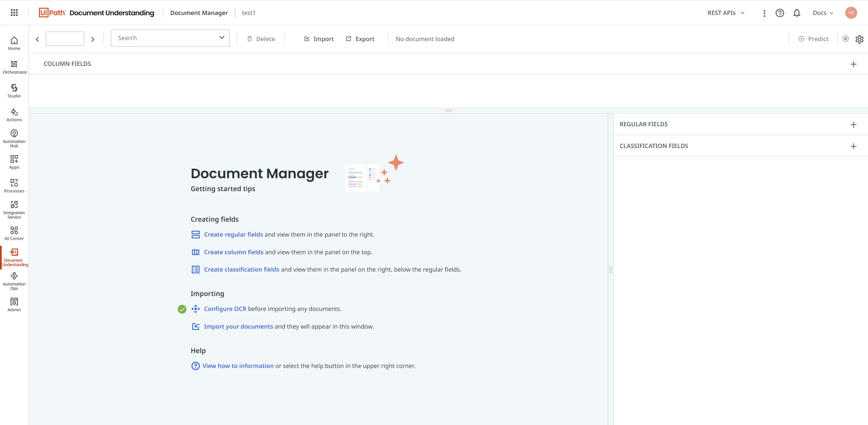868x425 pixels.
Task: Go to the next document
Action: (93, 39)
